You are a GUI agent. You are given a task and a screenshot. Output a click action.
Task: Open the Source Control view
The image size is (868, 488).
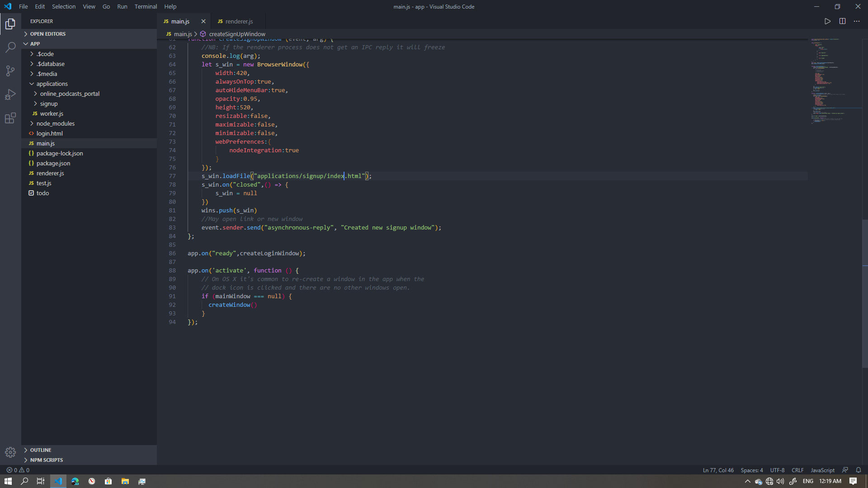tap(10, 71)
